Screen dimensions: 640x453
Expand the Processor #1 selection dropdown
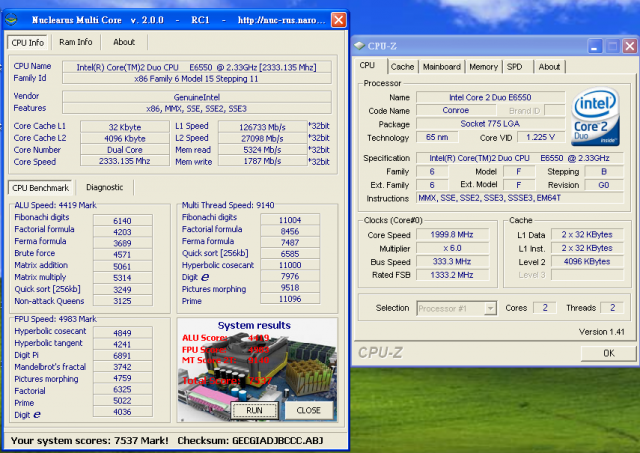(x=491, y=309)
